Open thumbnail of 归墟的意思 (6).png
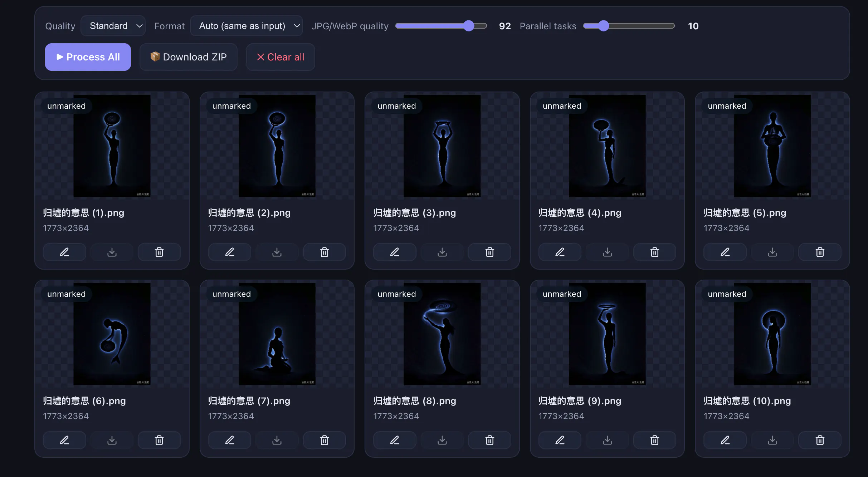The height and width of the screenshot is (477, 868). tap(112, 334)
